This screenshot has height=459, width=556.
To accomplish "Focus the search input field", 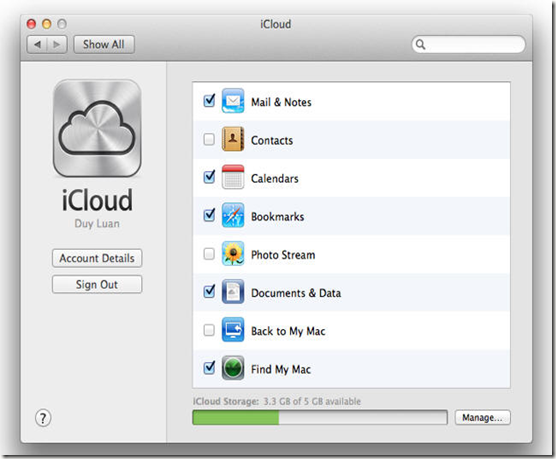I will (468, 44).
